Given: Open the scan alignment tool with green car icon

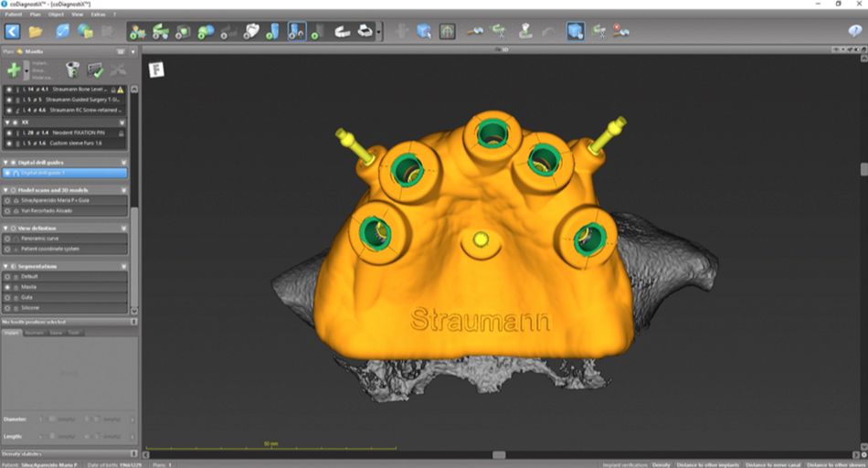Looking at the screenshot, I should pyautogui.click(x=161, y=32).
